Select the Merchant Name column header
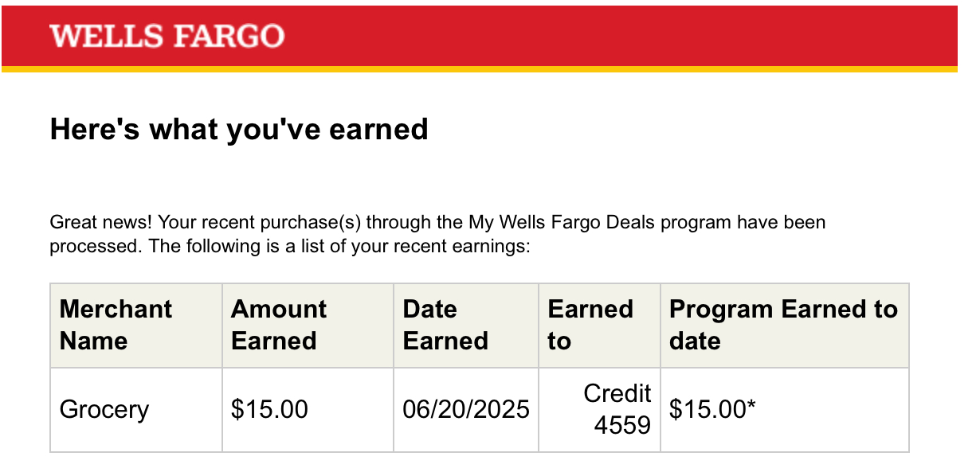 (x=116, y=325)
